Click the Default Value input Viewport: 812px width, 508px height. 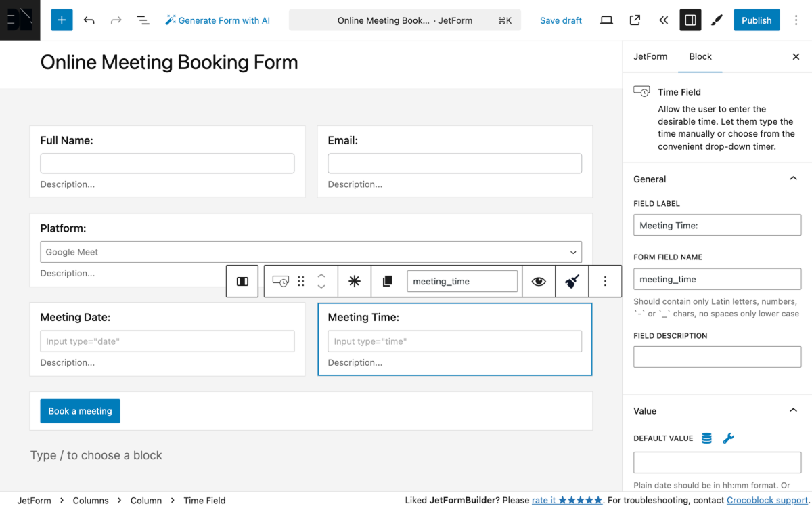click(x=717, y=463)
